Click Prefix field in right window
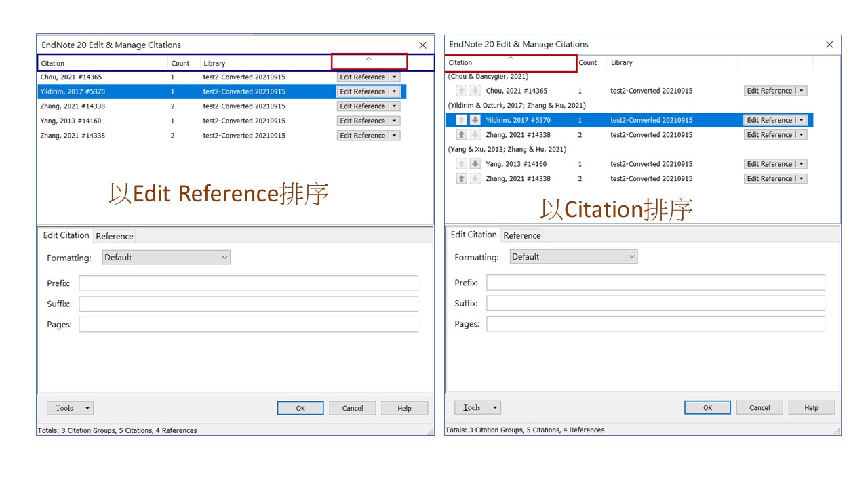This screenshot has width=868, height=488. click(656, 283)
